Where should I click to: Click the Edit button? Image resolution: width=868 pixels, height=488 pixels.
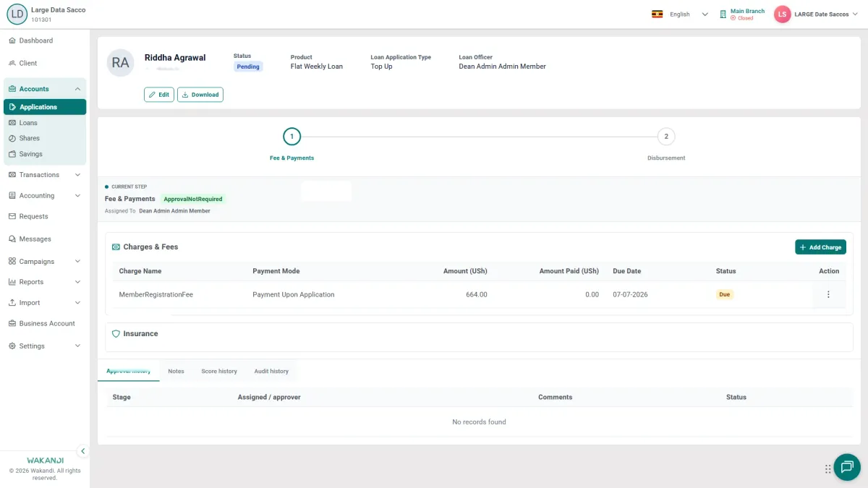pos(159,95)
